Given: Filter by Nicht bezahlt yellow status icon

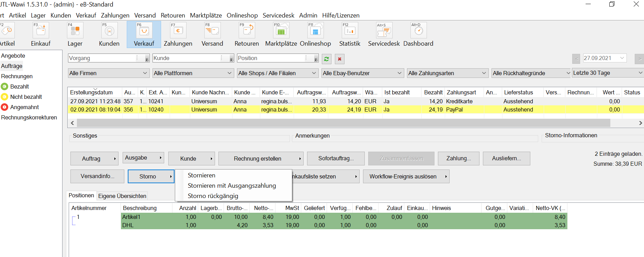Looking at the screenshot, I should point(4,97).
